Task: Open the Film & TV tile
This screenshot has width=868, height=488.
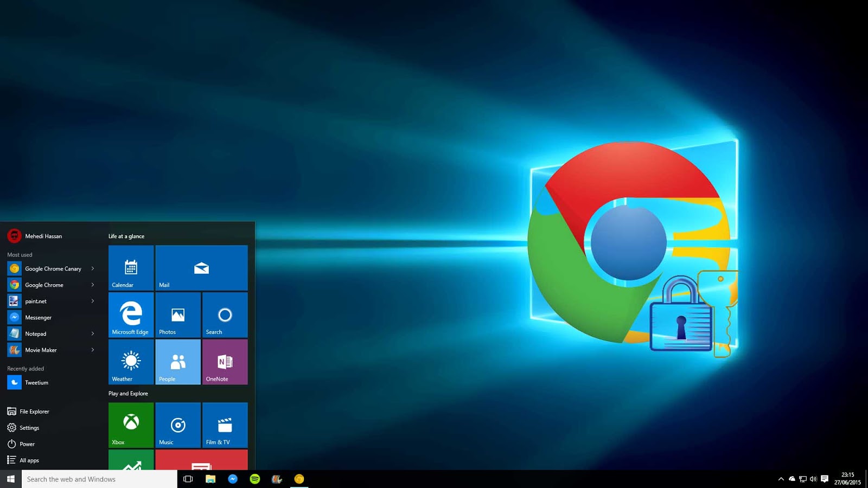Action: [225, 425]
